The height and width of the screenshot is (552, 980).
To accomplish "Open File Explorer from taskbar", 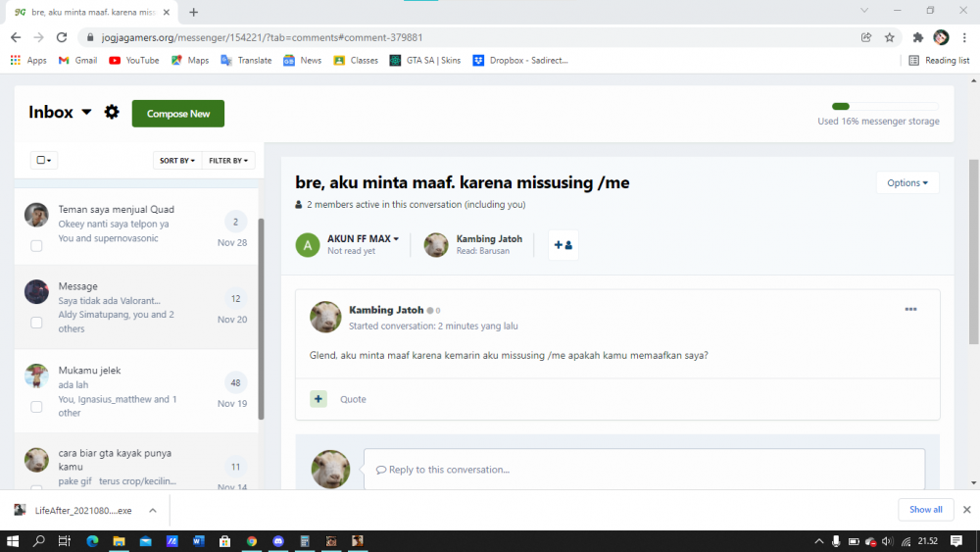I will click(x=119, y=541).
